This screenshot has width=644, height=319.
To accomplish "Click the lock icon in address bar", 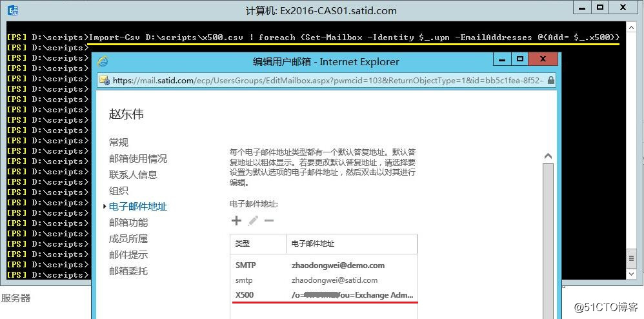I will [551, 80].
